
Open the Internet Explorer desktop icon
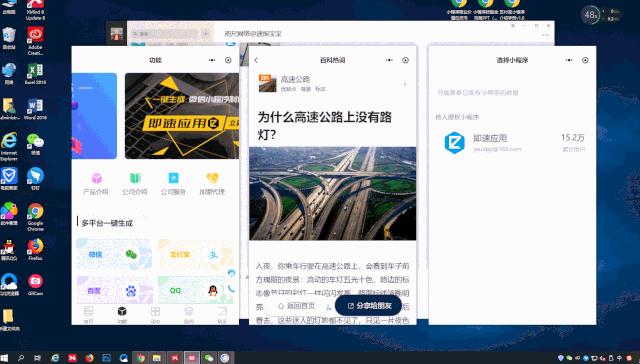tap(9, 147)
